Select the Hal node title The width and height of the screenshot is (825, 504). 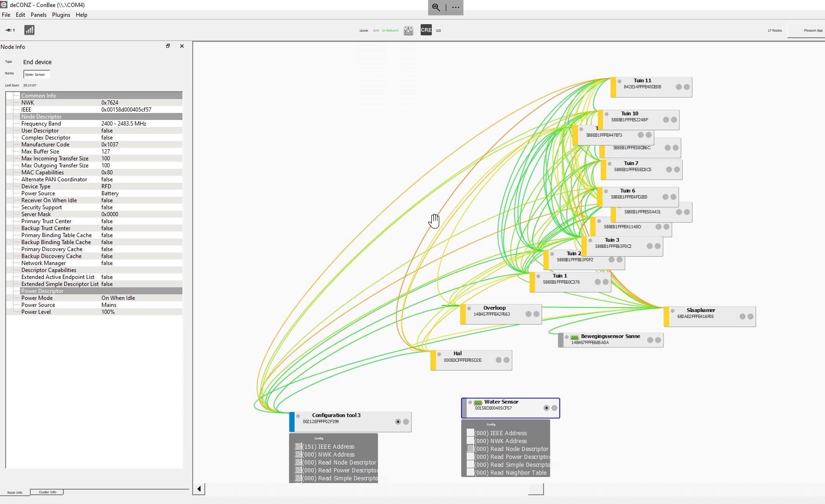pyautogui.click(x=457, y=353)
